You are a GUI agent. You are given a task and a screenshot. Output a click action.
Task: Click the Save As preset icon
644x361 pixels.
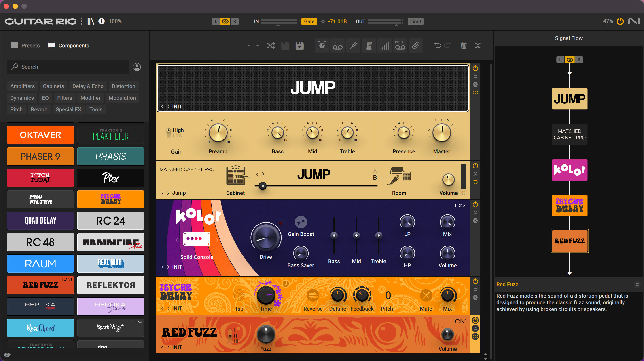tap(299, 46)
